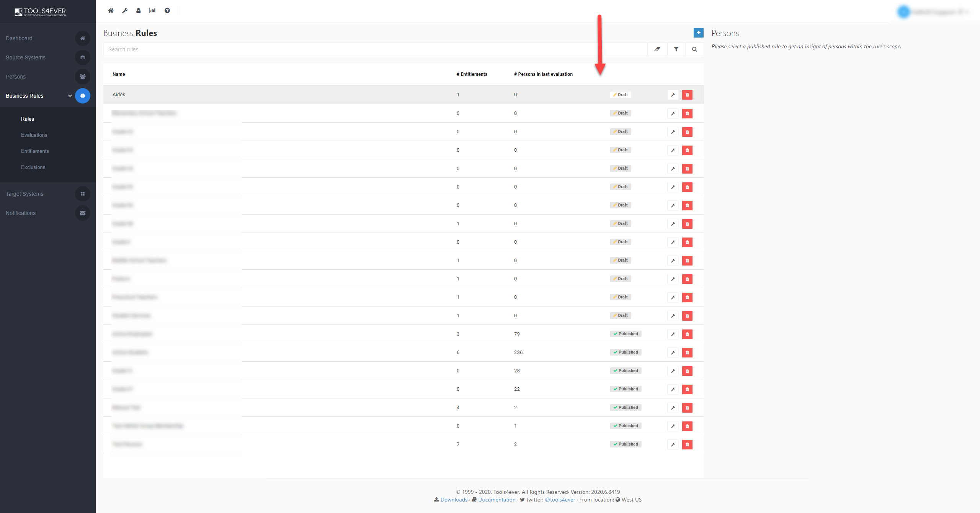Open the filter funnel icon
Image resolution: width=980 pixels, height=513 pixels.
pos(676,49)
